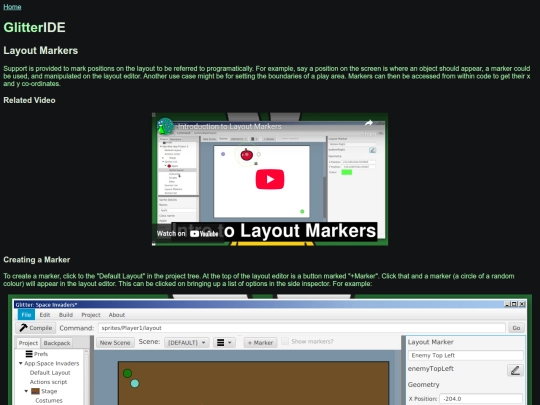The width and height of the screenshot is (540, 405).
Task: Collapse the Stage tree node
Action: (26, 391)
